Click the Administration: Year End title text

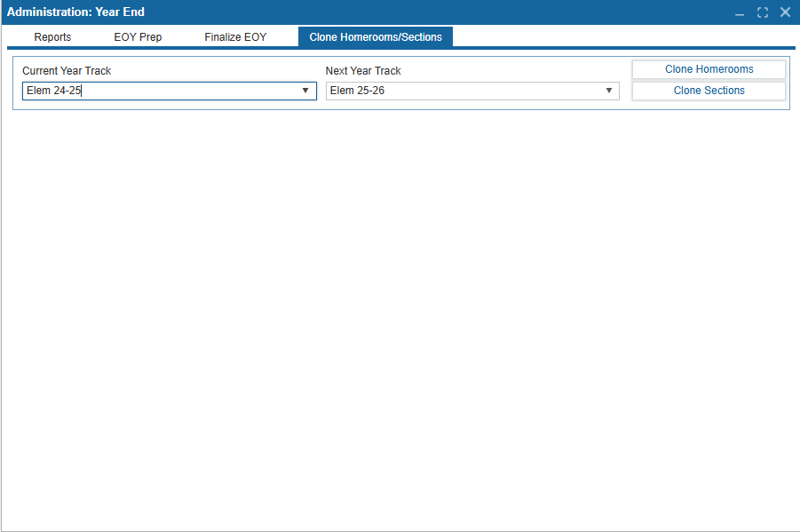[x=75, y=12]
